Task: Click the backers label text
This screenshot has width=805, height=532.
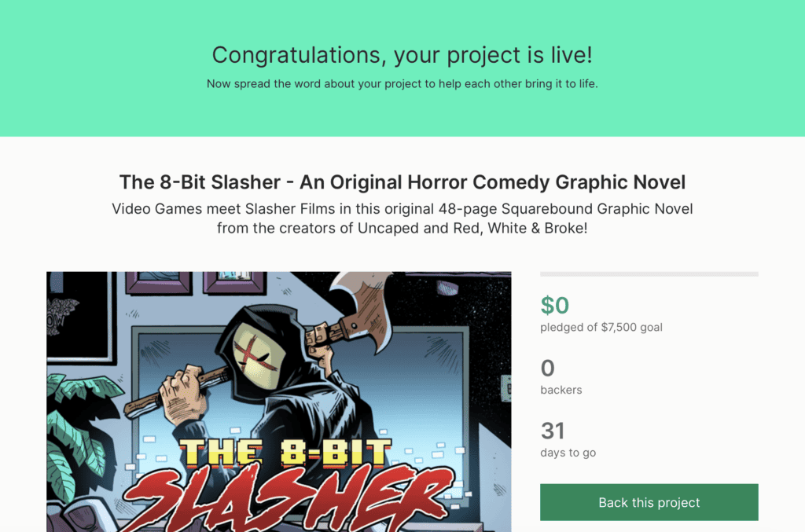Action: (561, 390)
